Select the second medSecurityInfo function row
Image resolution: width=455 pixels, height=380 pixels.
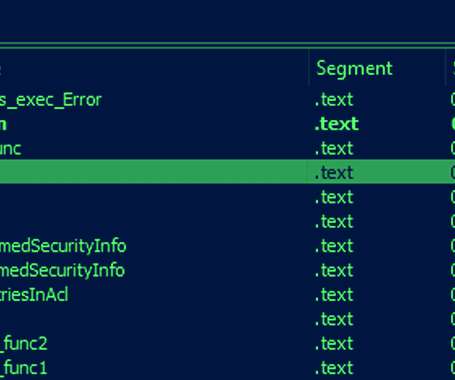tap(227, 270)
